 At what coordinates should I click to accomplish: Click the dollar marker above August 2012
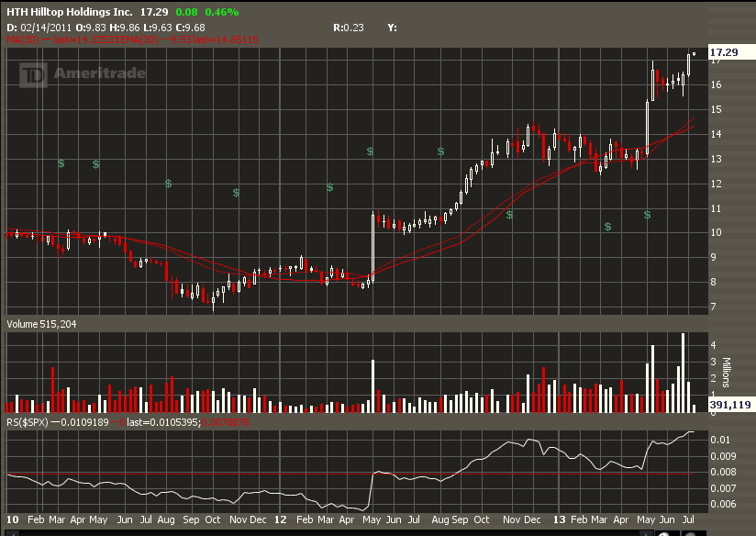pyautogui.click(x=440, y=150)
